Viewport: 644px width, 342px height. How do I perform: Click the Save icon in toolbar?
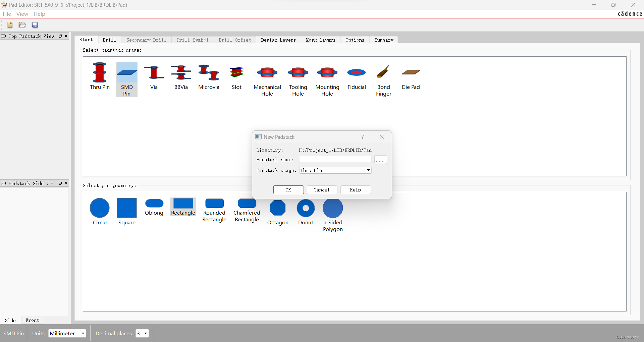tap(35, 25)
